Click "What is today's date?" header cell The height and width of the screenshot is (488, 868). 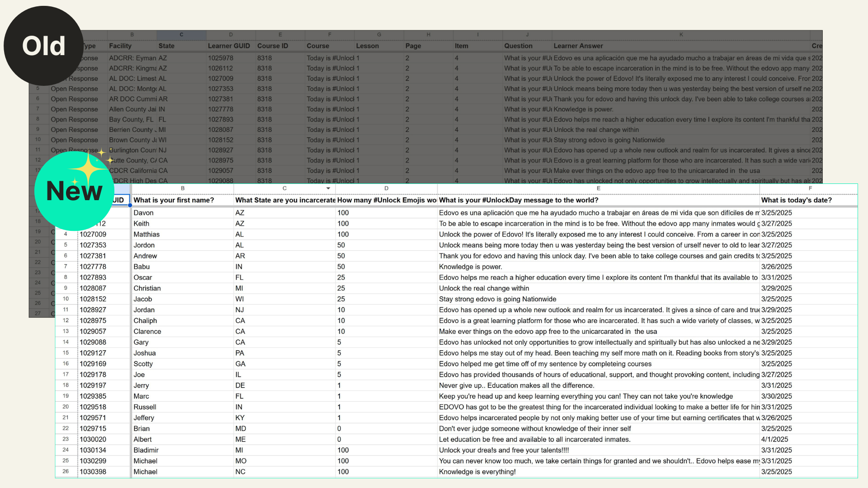[809, 200]
